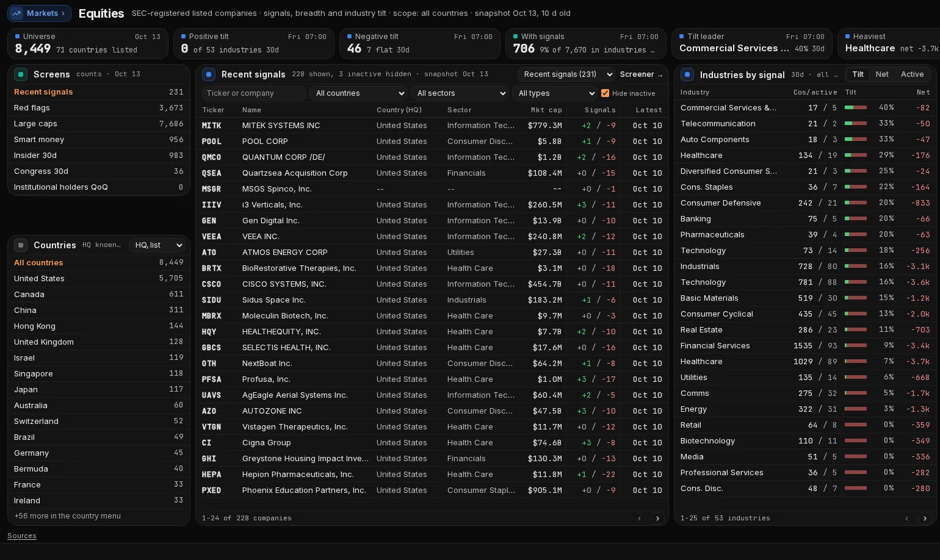Select Canada in the countries list

point(99,295)
